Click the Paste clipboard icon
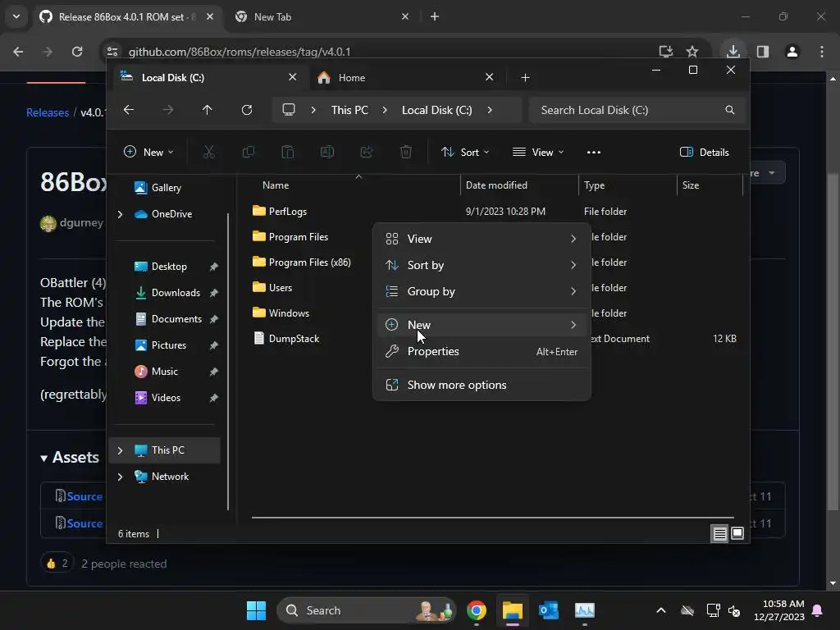 click(288, 152)
